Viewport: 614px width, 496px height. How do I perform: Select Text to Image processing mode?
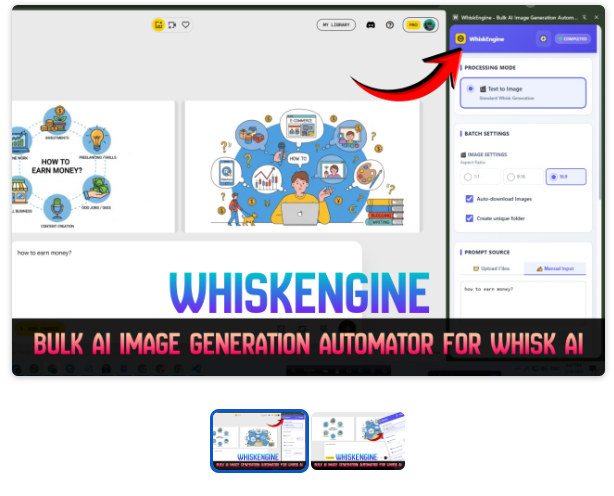[x=523, y=93]
